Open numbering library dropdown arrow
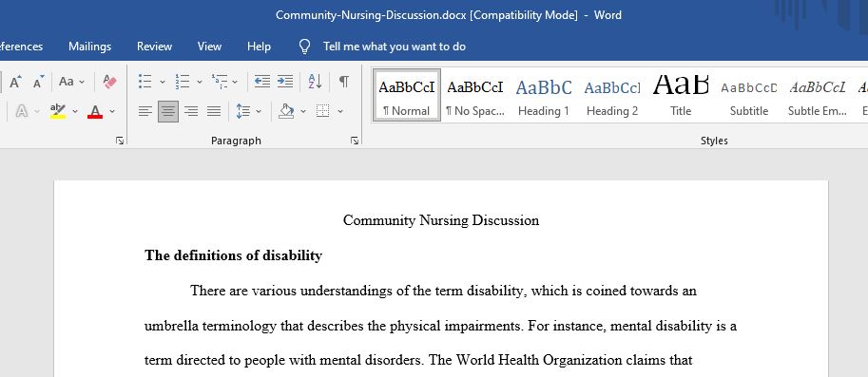 [x=200, y=82]
